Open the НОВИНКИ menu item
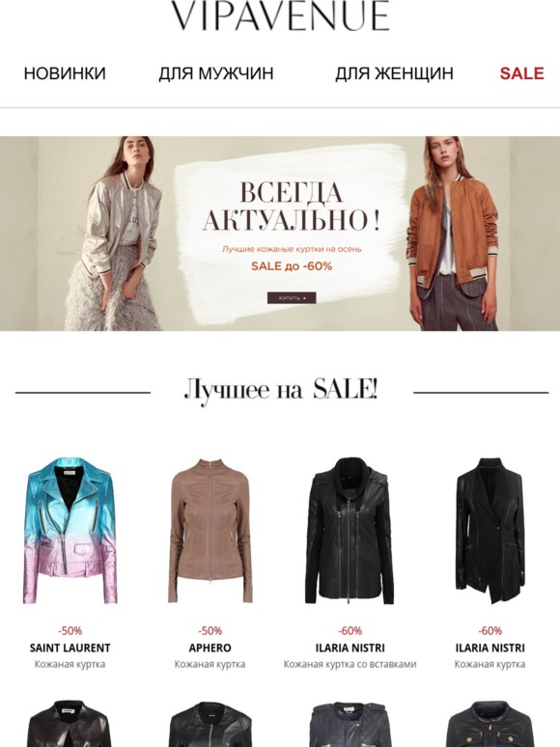560x747 pixels. point(65,73)
